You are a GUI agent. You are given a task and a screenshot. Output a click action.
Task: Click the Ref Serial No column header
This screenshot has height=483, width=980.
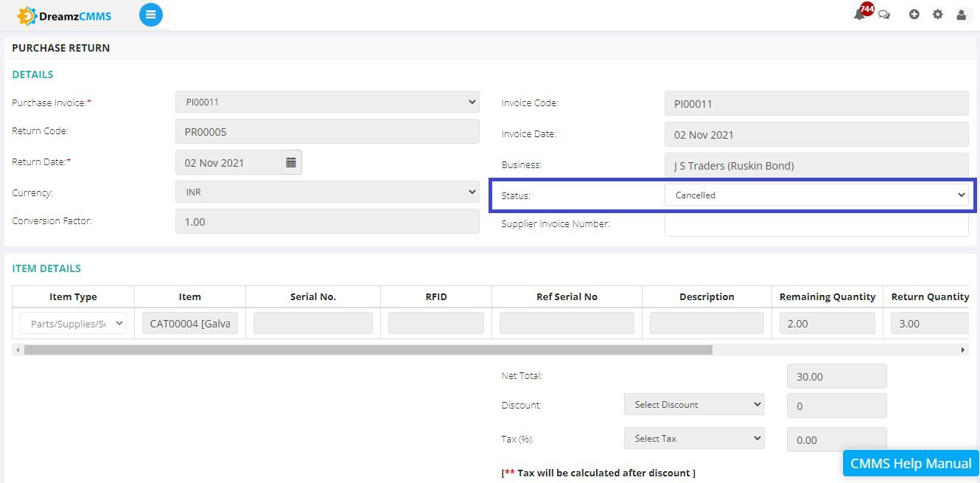pos(567,296)
